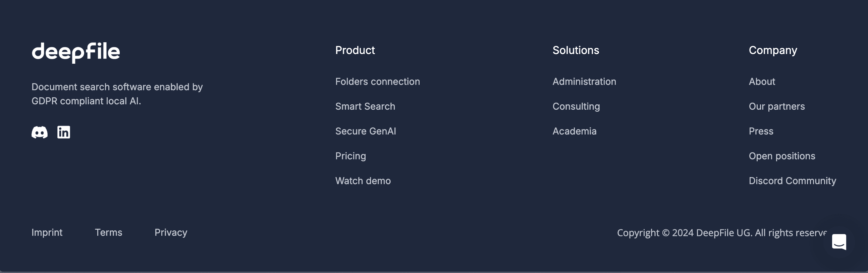Go to Smart Search page

pyautogui.click(x=365, y=107)
